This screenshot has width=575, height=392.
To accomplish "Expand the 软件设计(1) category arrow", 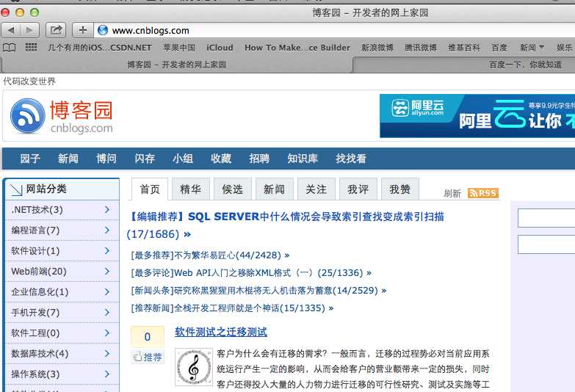I will click(x=107, y=251).
